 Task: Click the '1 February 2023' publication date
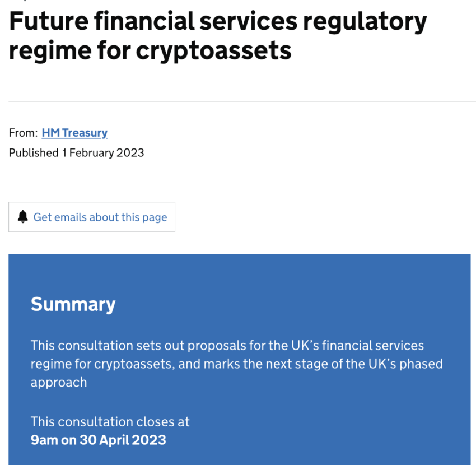coord(103,152)
